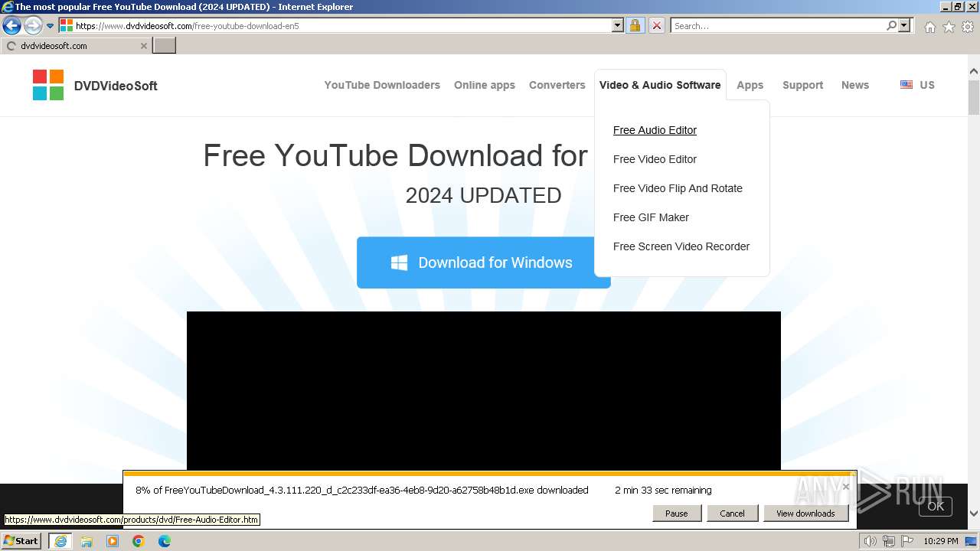Open the recent pages dropdown arrow
The image size is (980, 551).
(x=50, y=26)
